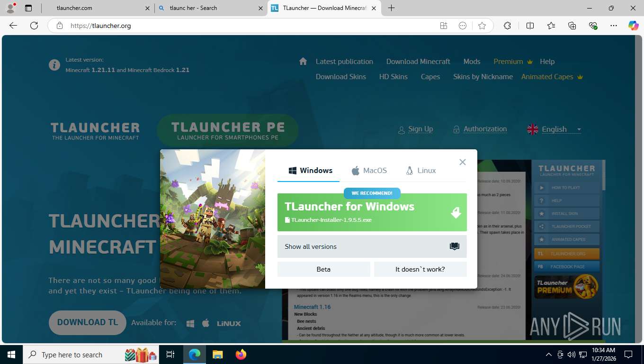This screenshot has height=364, width=644.
Task: Toggle the split screen icon
Action: (x=530, y=26)
